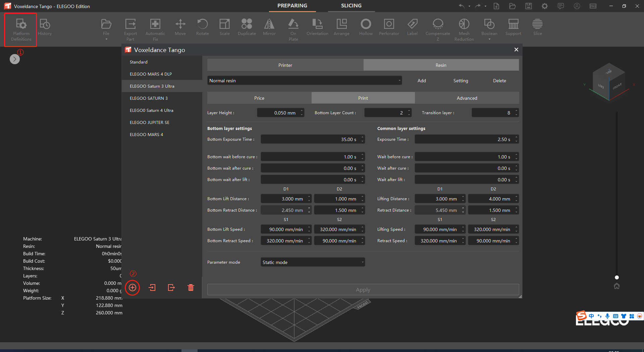Image resolution: width=644 pixels, height=352 pixels.
Task: Select ELEGOO MARS 4 DLP printer
Action: tap(151, 74)
